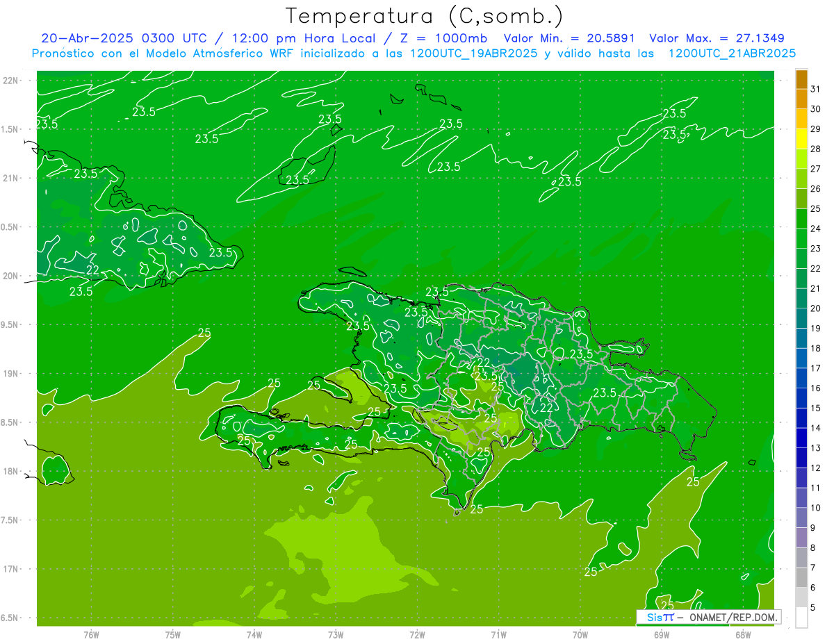Pick the purple legend band between 9 and 10
Viewport: 834px width, 644px height.
point(801,518)
